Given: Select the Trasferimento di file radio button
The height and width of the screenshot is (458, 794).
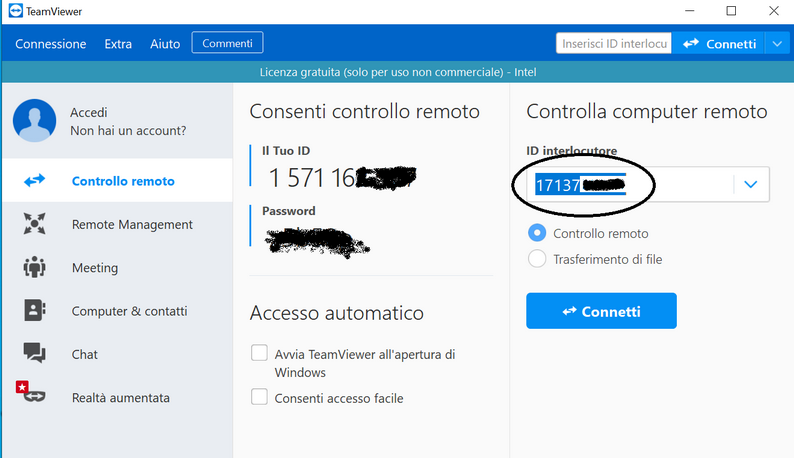Looking at the screenshot, I should pos(537,259).
